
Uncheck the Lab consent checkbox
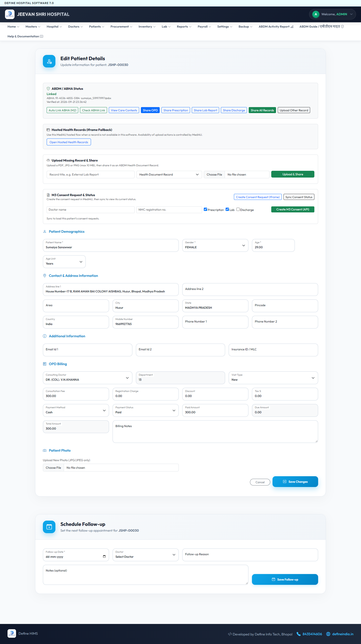(x=227, y=209)
